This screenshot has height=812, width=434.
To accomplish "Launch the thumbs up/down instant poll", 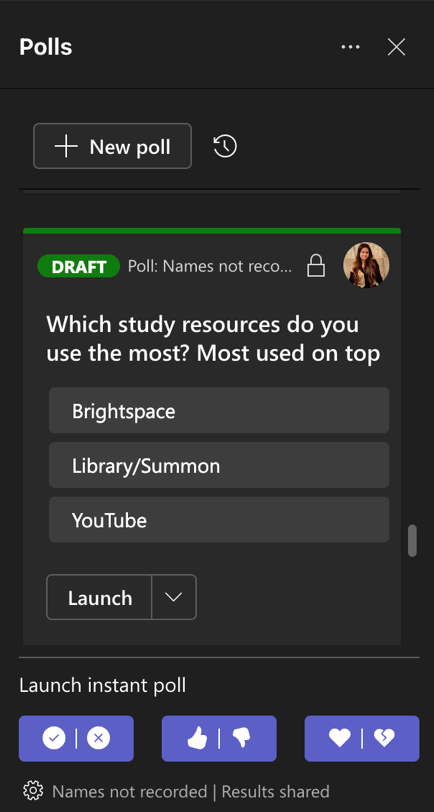I will (x=219, y=738).
